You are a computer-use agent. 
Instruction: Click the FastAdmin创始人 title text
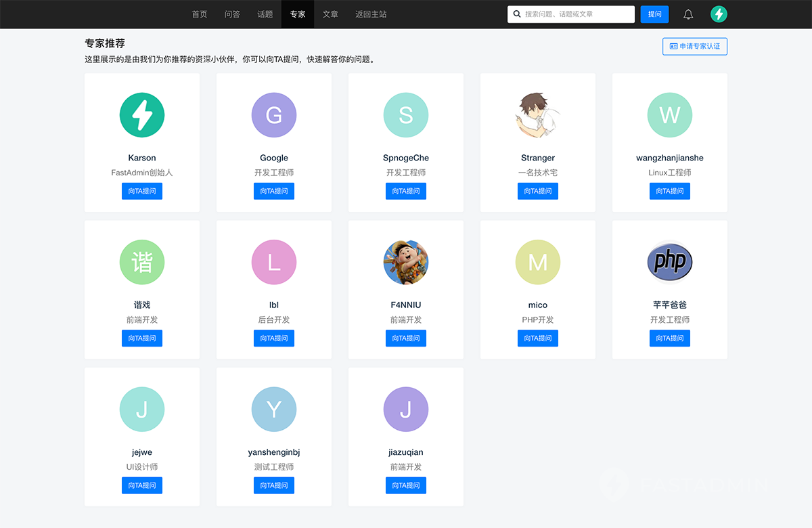[142, 173]
